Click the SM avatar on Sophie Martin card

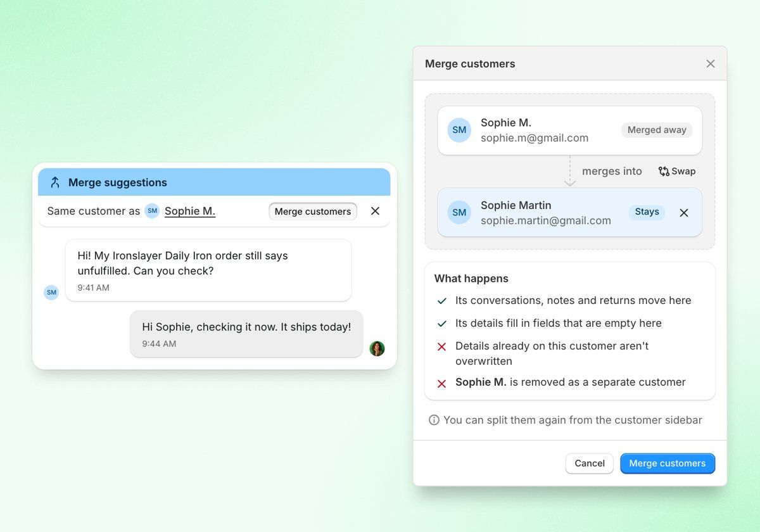[459, 212]
